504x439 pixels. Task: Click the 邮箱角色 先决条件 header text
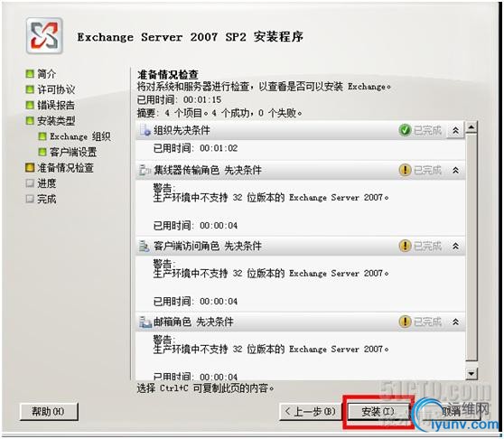[x=193, y=322]
